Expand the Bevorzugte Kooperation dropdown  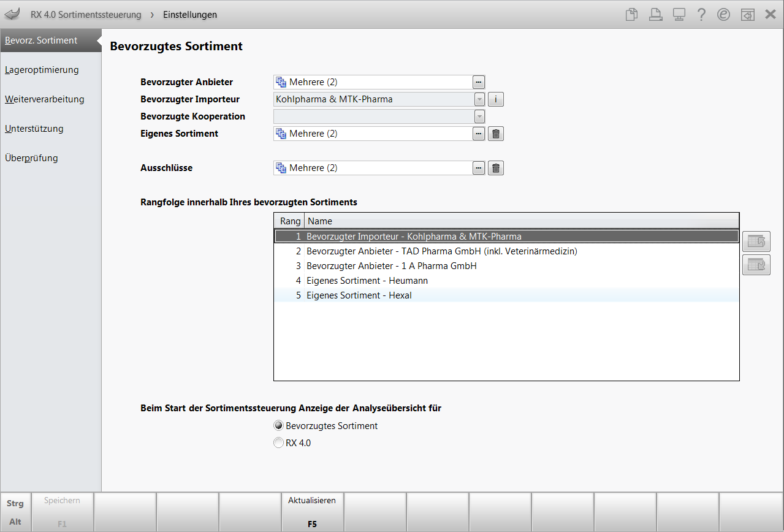(479, 116)
